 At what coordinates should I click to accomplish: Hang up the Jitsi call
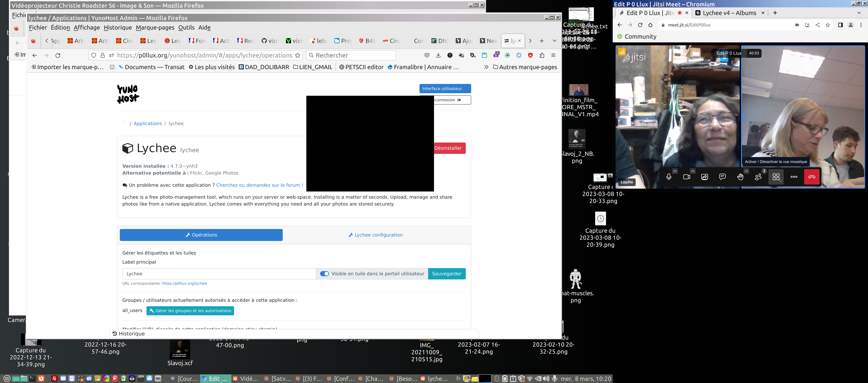tap(811, 177)
